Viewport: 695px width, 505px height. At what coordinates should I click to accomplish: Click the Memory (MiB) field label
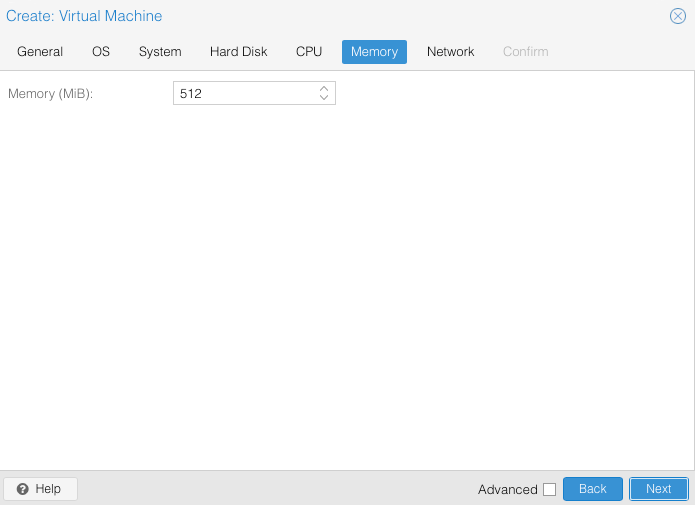click(x=57, y=94)
